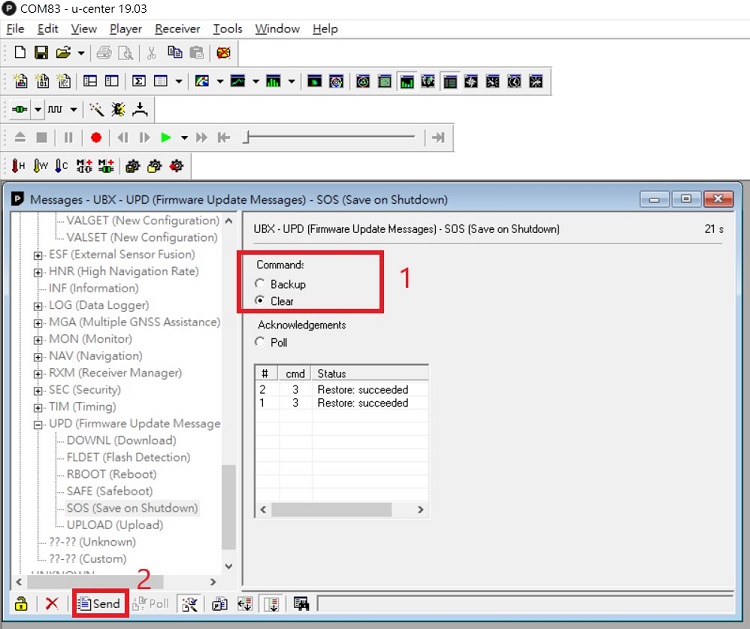The height and width of the screenshot is (629, 750).
Task: Select DOWNL (Download) tree item
Action: (121, 440)
